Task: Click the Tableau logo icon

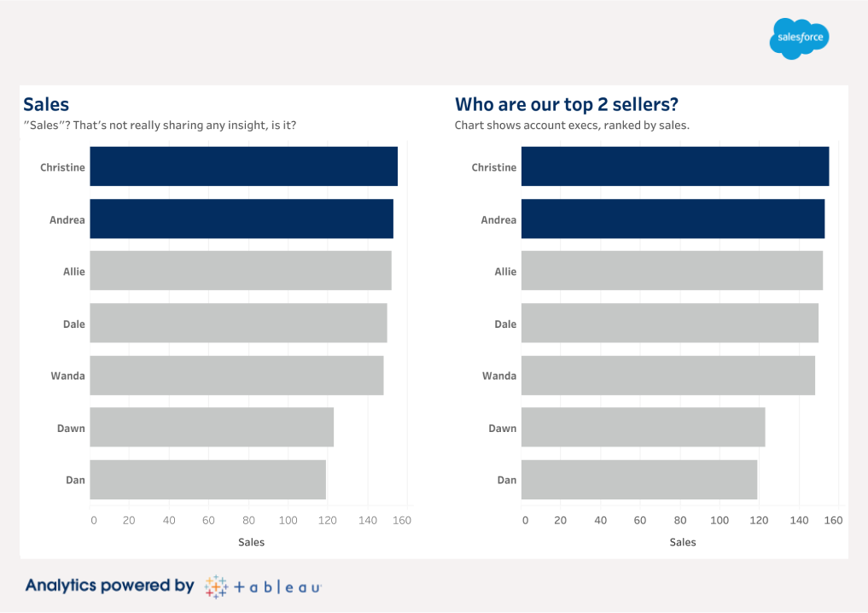Action: 216,587
